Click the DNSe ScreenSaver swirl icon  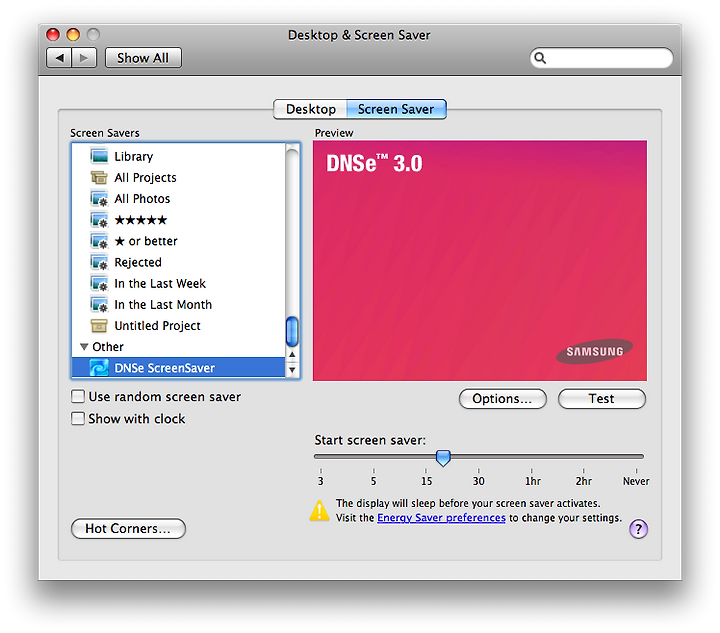(99, 368)
